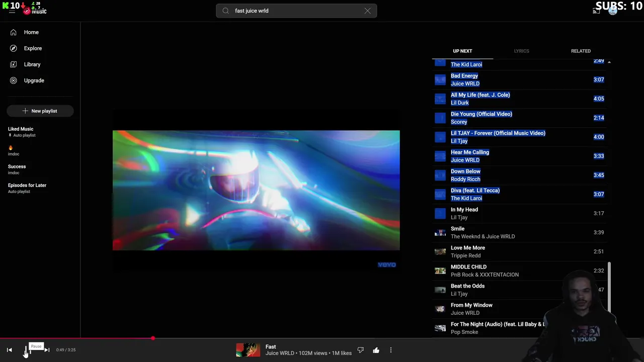Viewport: 644px width, 362px height.
Task: Seek using the red playback progress handle
Action: pos(152,338)
